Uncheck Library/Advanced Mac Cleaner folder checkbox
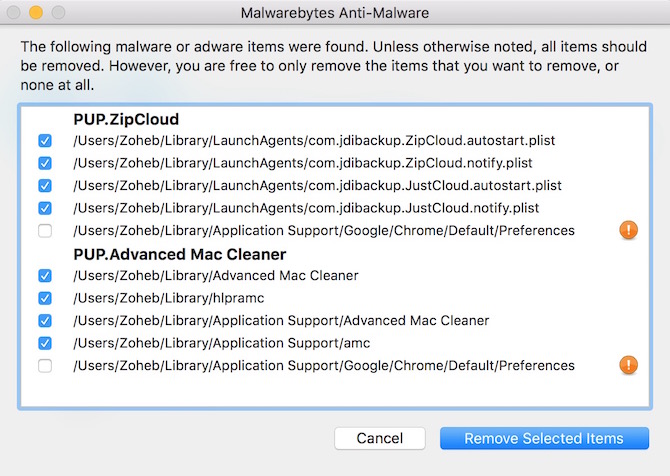The width and height of the screenshot is (670, 476). (45, 276)
